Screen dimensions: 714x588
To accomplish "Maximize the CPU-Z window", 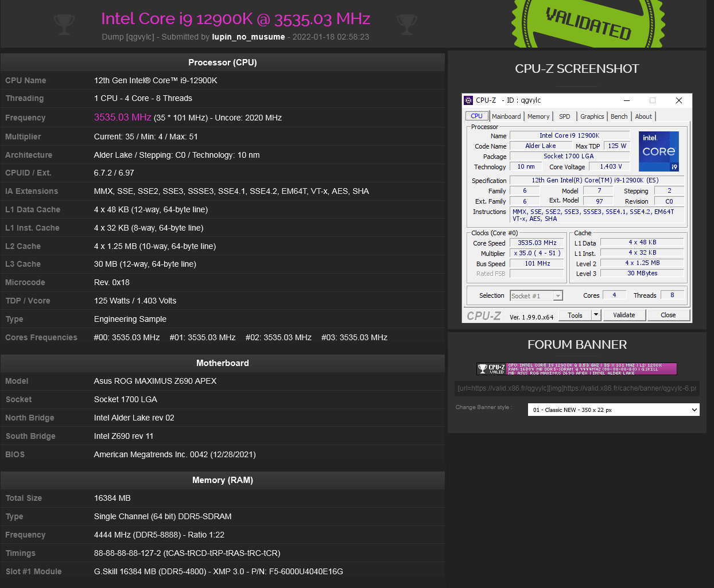I will click(653, 100).
